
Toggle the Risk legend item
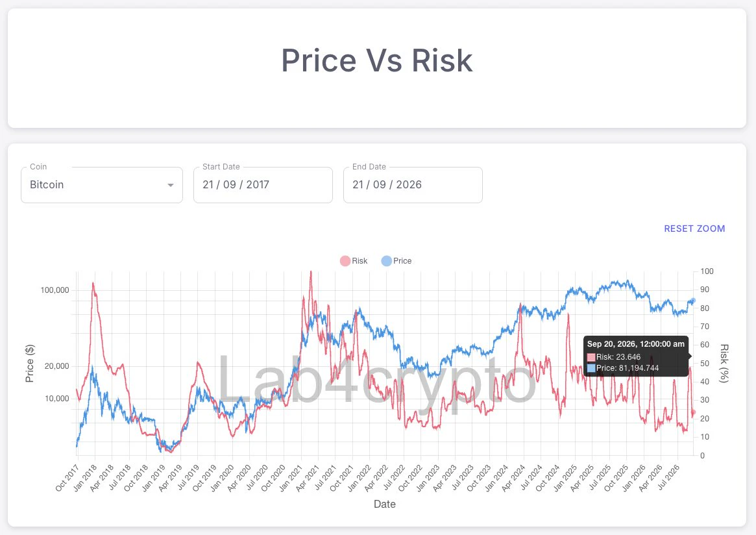coord(354,261)
